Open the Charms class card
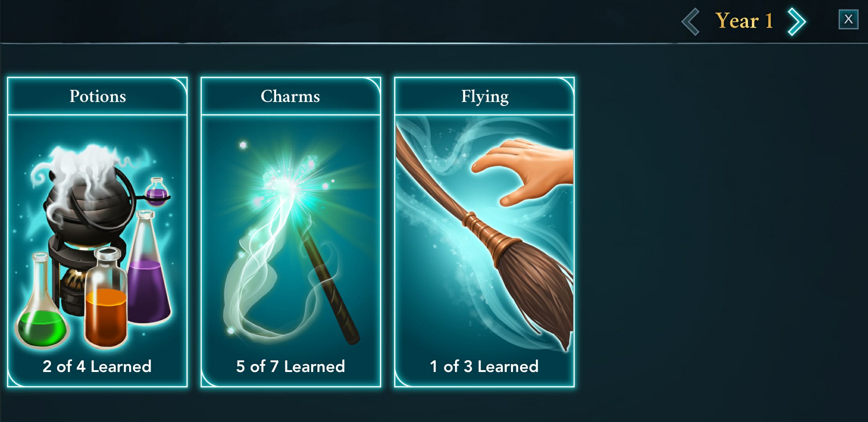Image resolution: width=868 pixels, height=422 pixels. [x=291, y=232]
